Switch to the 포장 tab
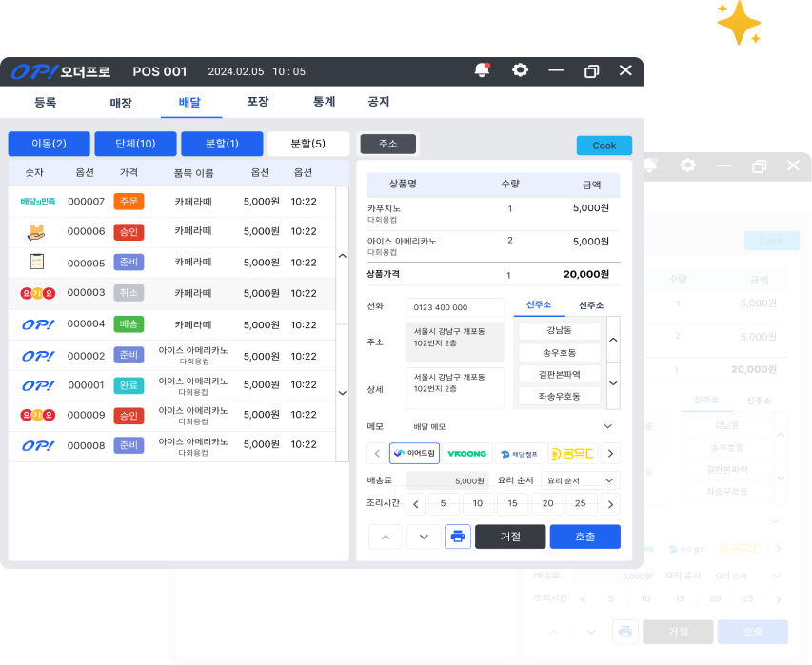The height and width of the screenshot is (665, 812). click(257, 102)
